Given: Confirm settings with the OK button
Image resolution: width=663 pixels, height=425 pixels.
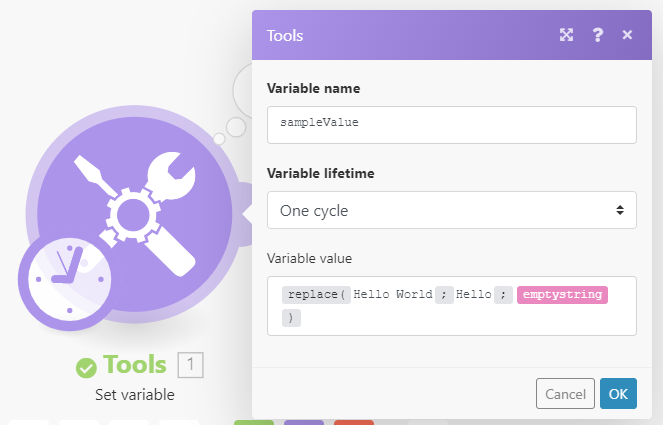Looking at the screenshot, I should pos(618,394).
